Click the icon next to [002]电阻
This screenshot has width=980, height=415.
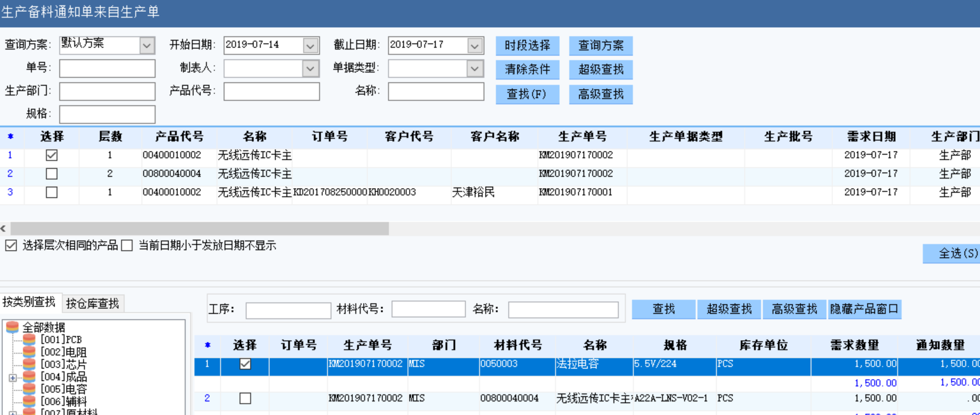(x=29, y=352)
